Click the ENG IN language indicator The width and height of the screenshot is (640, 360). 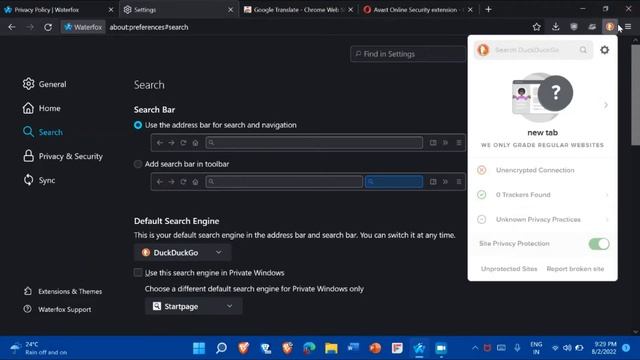point(536,348)
